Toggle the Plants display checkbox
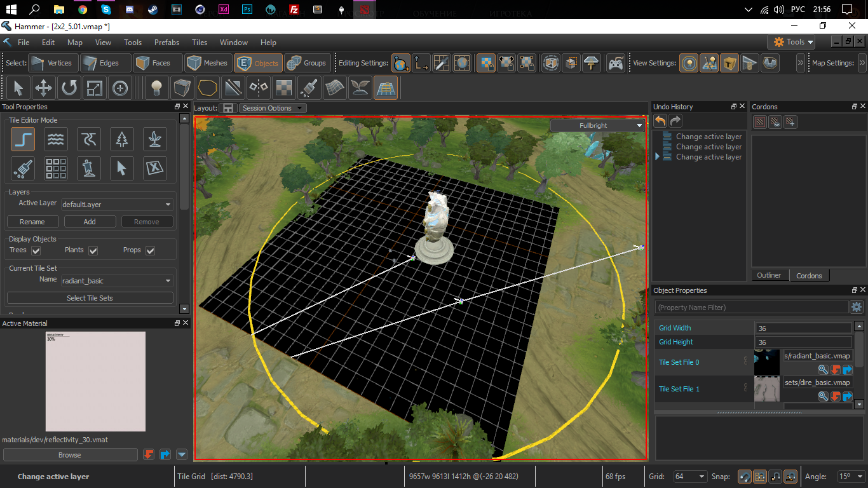Image resolution: width=868 pixels, height=488 pixels. [x=93, y=251]
